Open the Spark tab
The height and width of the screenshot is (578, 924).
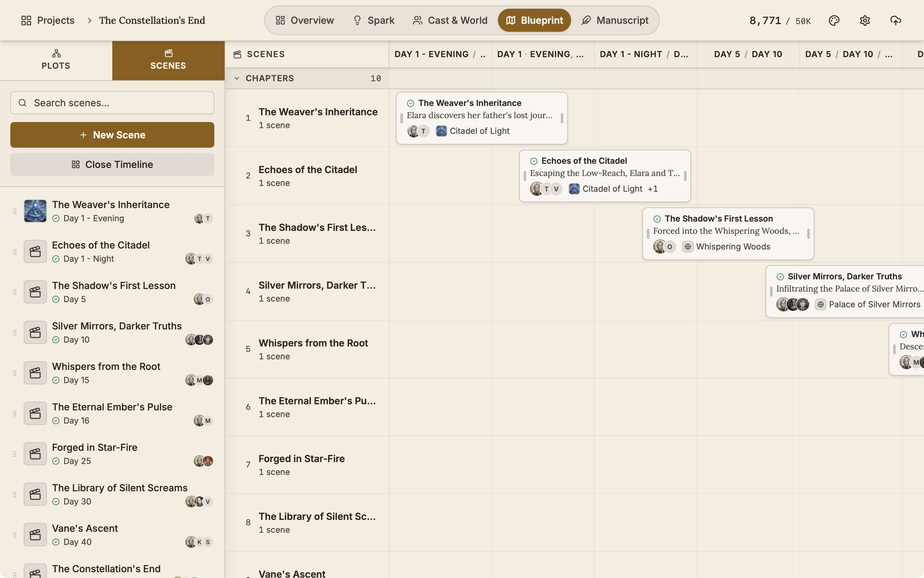(x=373, y=20)
